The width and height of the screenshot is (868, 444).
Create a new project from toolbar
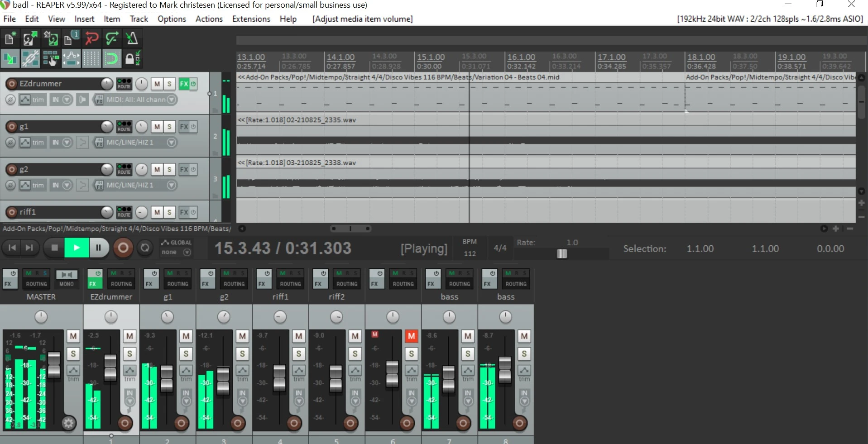tap(10, 38)
